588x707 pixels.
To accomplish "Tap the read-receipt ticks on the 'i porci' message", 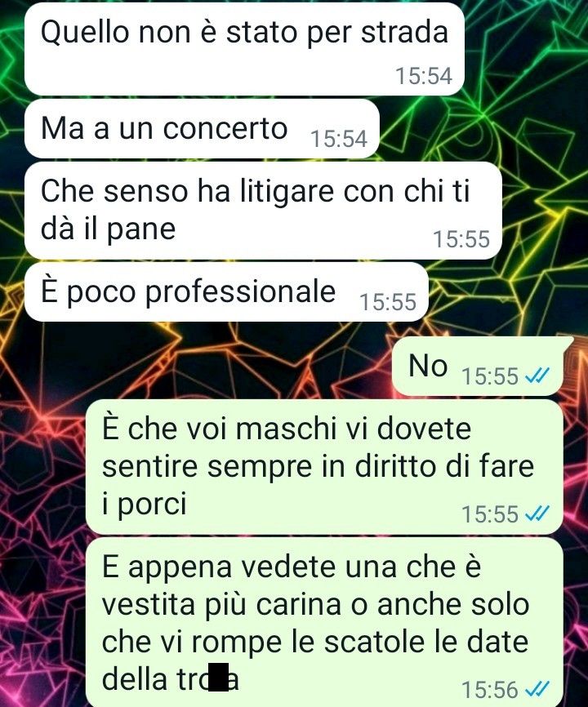I will pyautogui.click(x=537, y=513).
